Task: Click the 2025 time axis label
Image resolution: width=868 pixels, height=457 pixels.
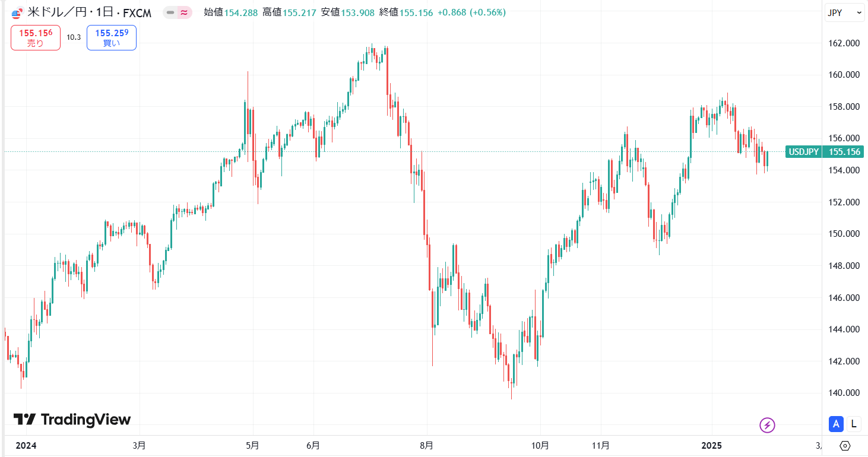Action: 711,445
